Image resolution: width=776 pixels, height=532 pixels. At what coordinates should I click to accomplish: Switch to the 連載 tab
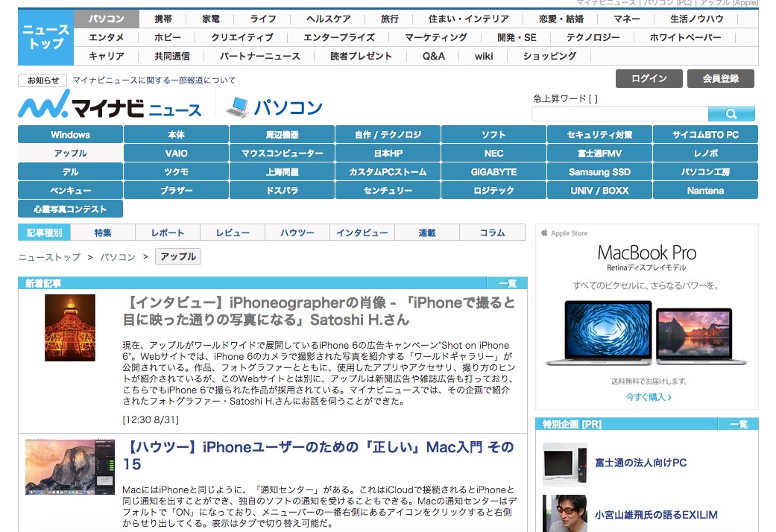(x=427, y=232)
